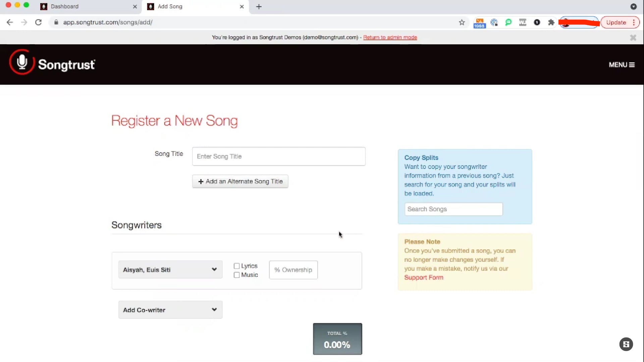Switch to the Dashboard tab
Screen dimensions: 644x362
64,7
